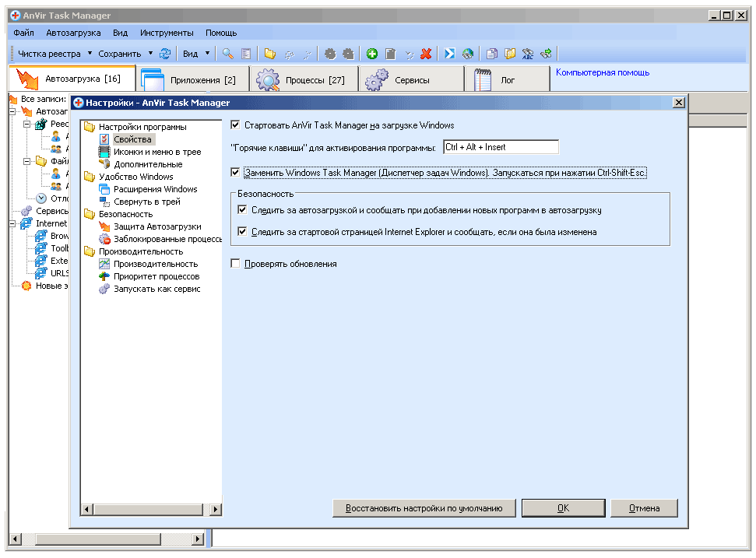Toggle the replace Windows Task Manager checkbox
The image size is (756, 558).
tap(236, 173)
